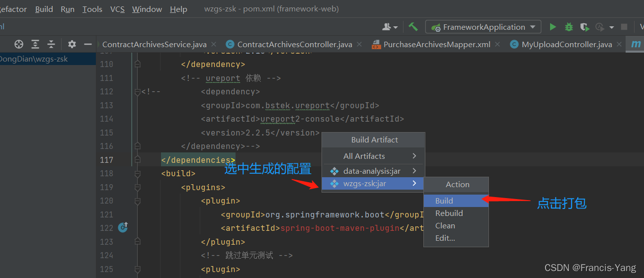Close the ContractArchivesController.java tab
The height and width of the screenshot is (278, 644).
coord(359,45)
